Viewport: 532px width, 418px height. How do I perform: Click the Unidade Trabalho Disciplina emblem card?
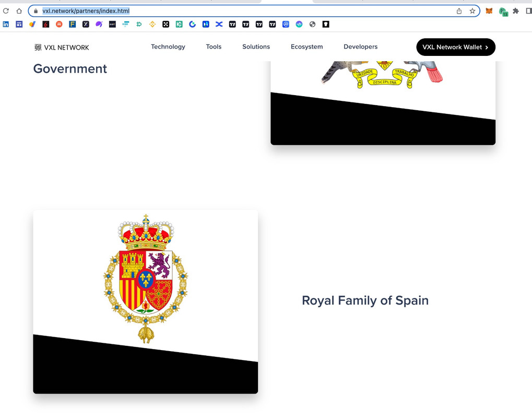pos(383,103)
